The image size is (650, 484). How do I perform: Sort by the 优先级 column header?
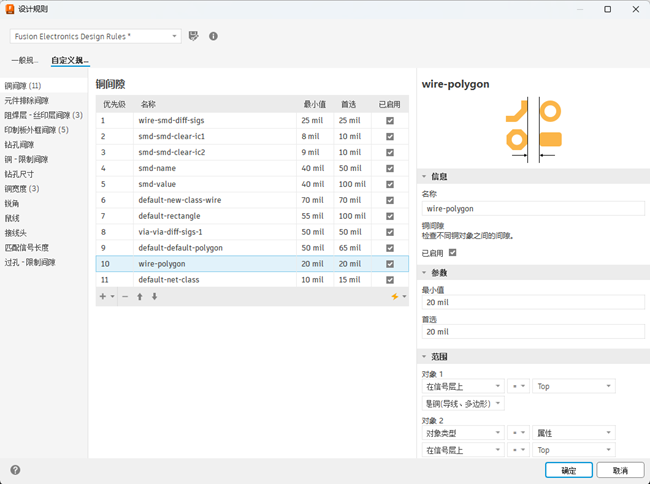[114, 104]
